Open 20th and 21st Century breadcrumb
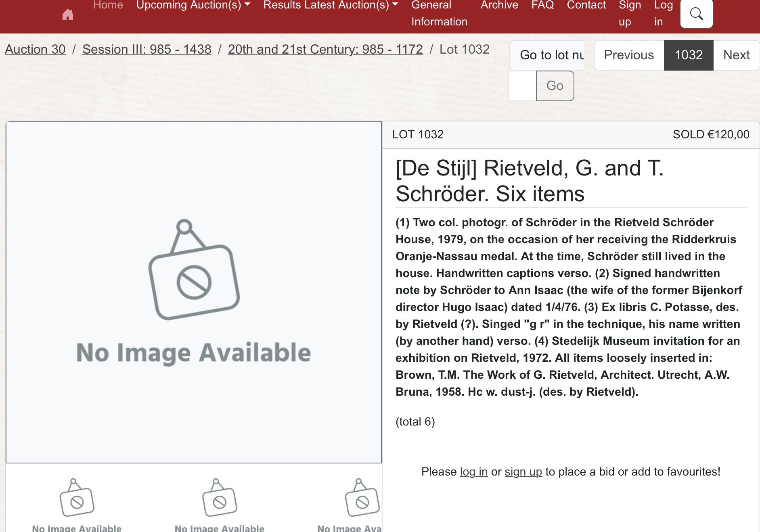The width and height of the screenshot is (760, 532). tap(325, 49)
